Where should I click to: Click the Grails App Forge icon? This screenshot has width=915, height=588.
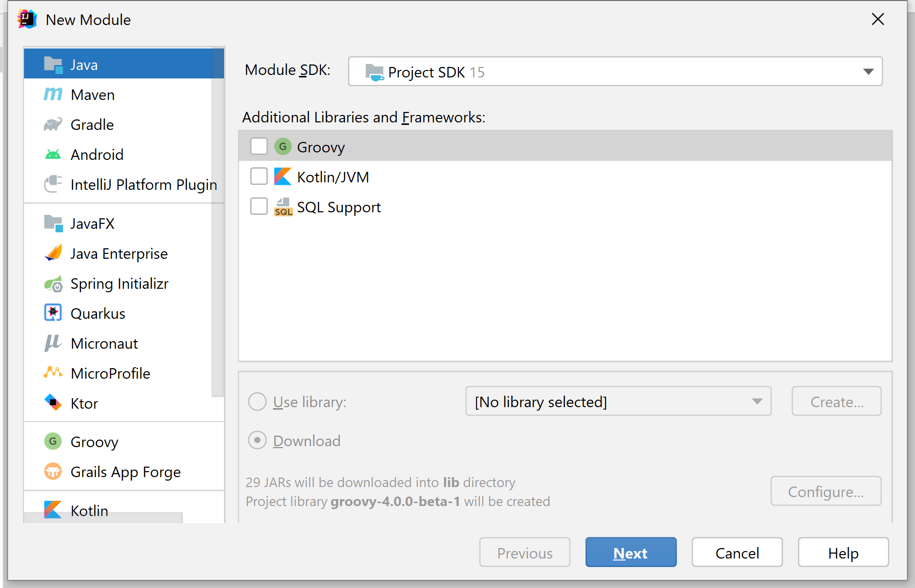[53, 471]
